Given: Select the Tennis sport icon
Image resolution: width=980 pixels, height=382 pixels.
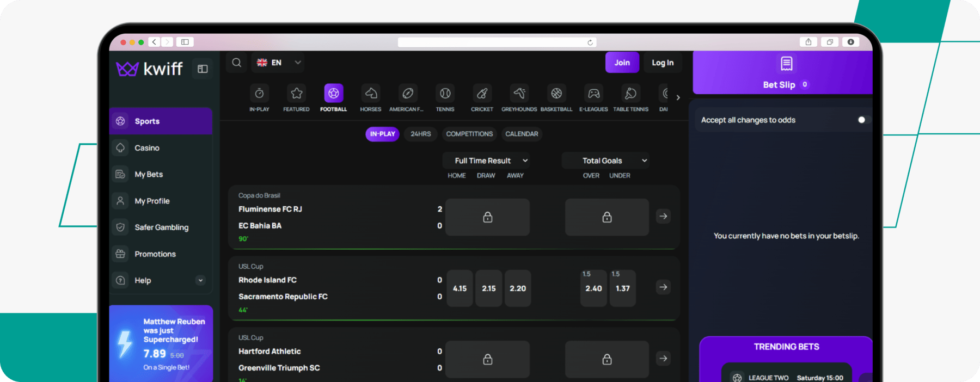Looking at the screenshot, I should pyautogui.click(x=445, y=94).
